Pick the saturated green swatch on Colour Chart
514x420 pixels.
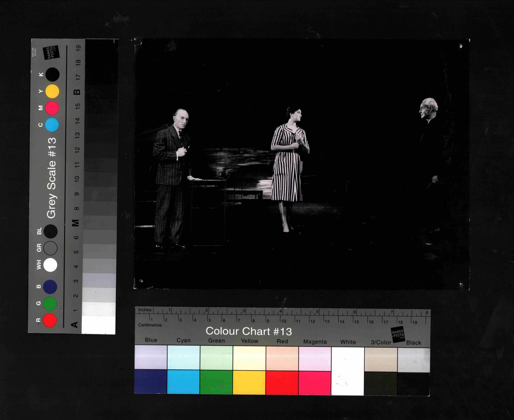[216, 382]
